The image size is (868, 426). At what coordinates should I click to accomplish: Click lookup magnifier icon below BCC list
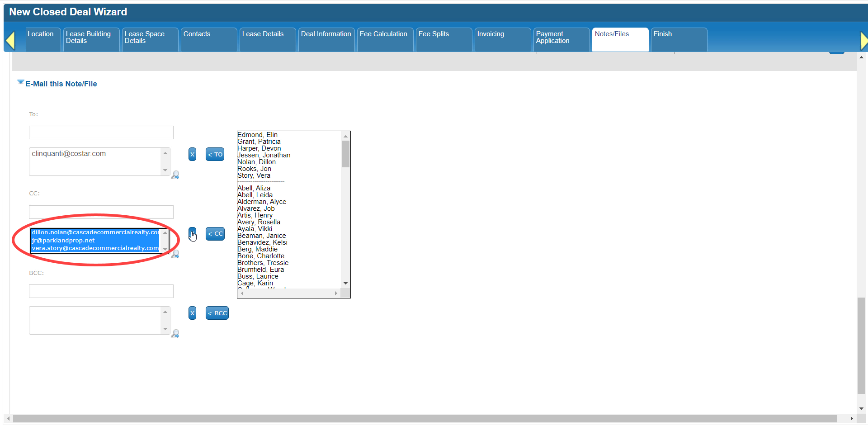tap(175, 334)
